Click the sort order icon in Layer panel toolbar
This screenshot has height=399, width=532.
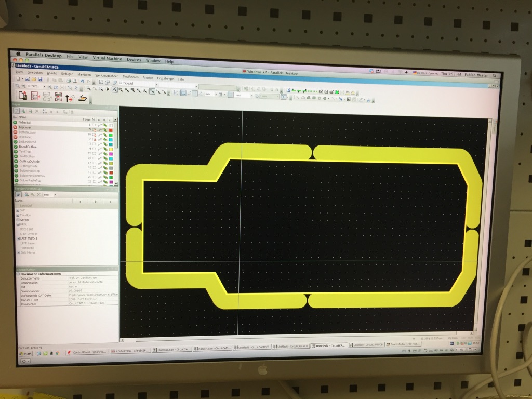(x=44, y=111)
